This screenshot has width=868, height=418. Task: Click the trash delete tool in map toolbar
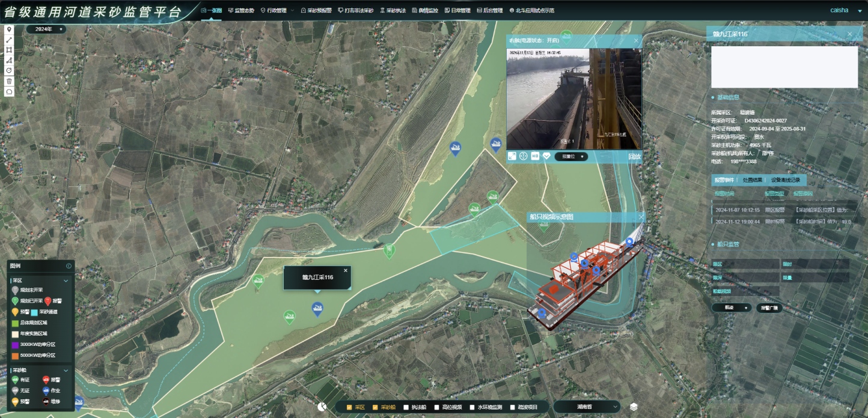pos(9,81)
